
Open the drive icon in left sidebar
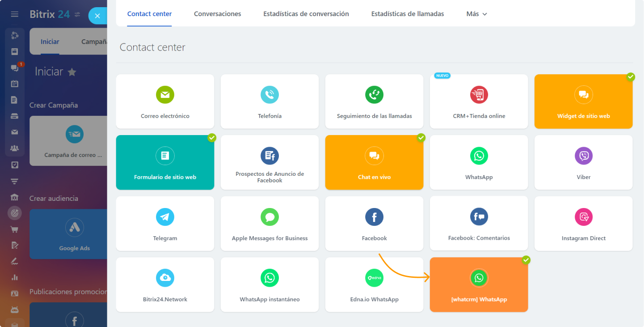point(15,116)
